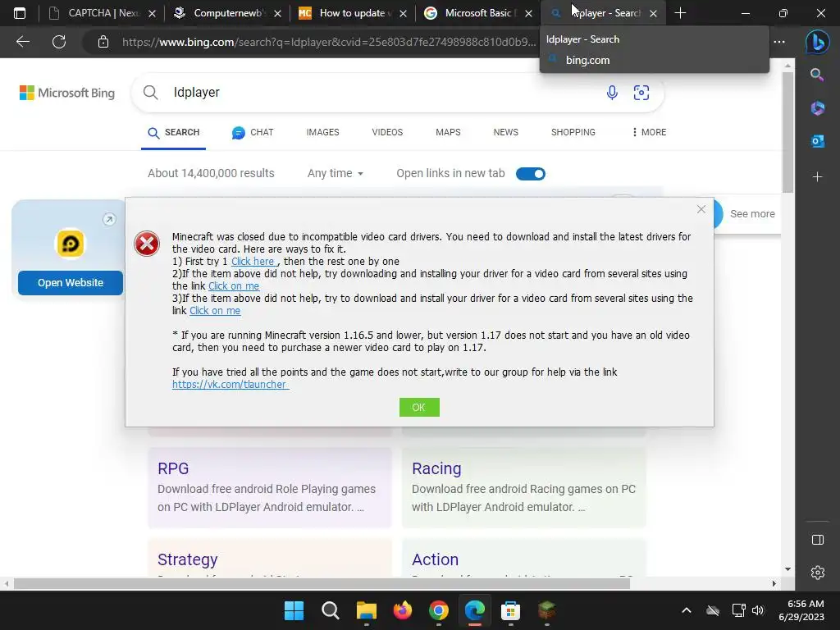
Task: Select the MAPS search tab
Action: click(448, 132)
